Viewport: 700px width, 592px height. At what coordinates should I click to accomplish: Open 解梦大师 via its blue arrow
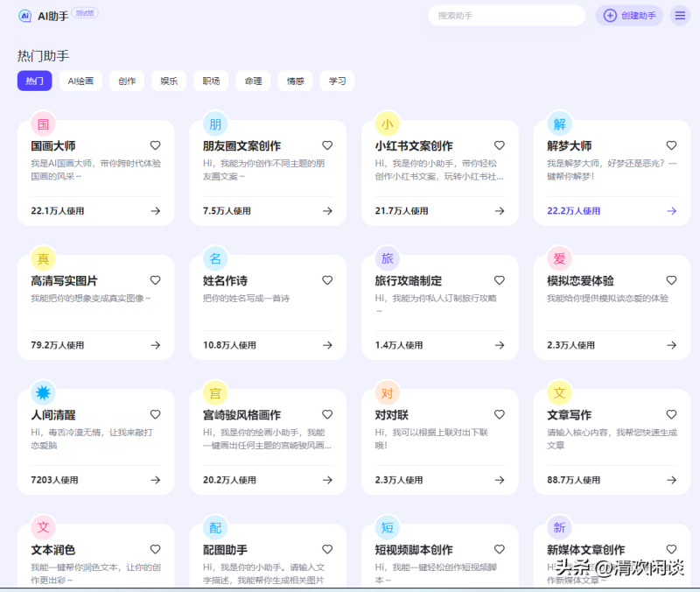point(671,211)
